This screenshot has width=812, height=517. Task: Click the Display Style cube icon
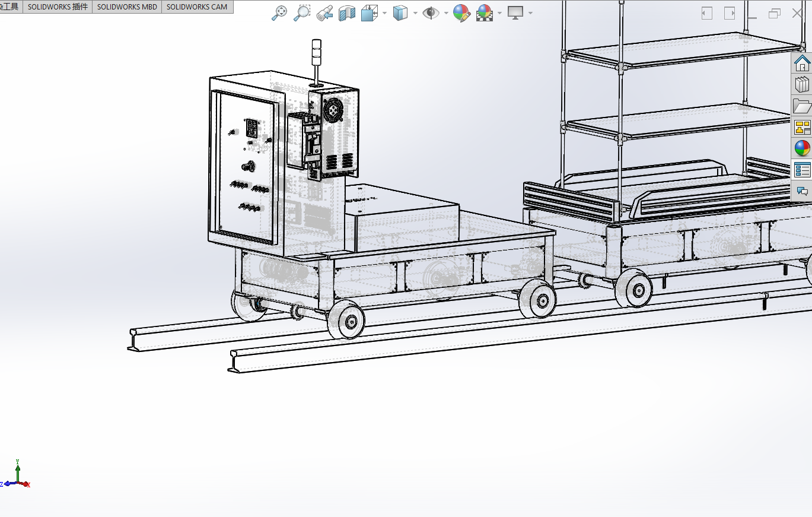pos(400,13)
